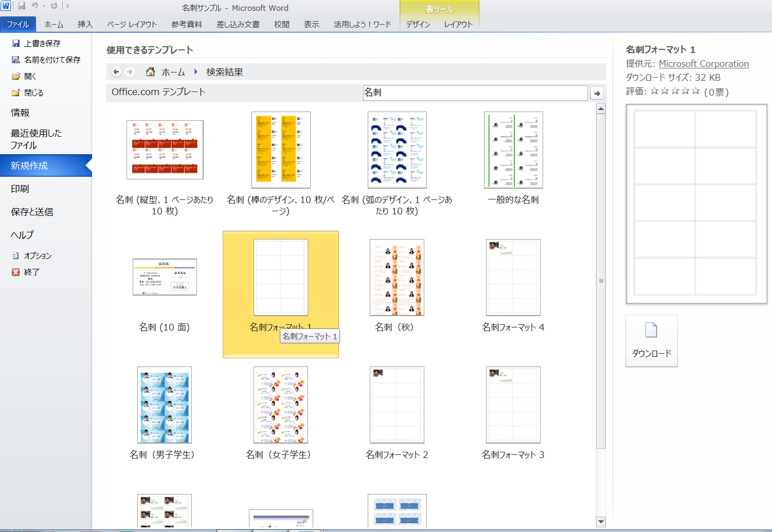
Task: Open the 表示 ribbon tab
Action: 312,24
